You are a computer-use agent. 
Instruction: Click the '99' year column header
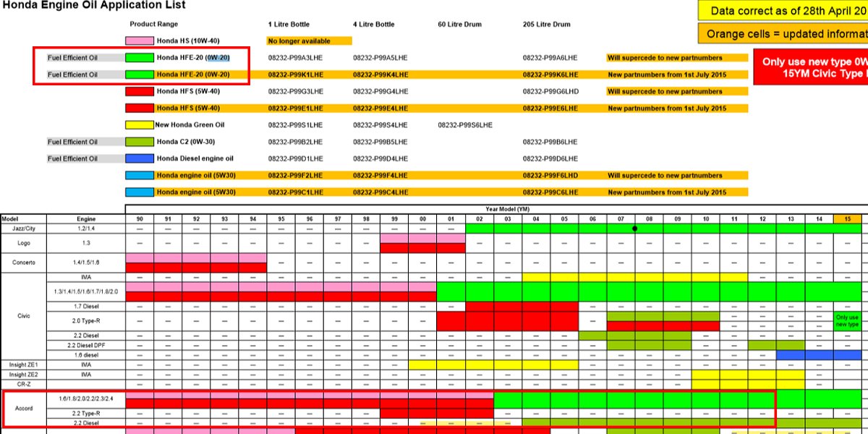tap(394, 218)
